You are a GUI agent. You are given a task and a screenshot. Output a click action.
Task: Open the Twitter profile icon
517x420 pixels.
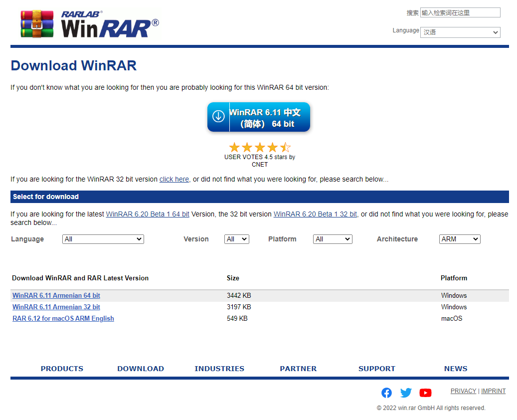click(x=406, y=393)
